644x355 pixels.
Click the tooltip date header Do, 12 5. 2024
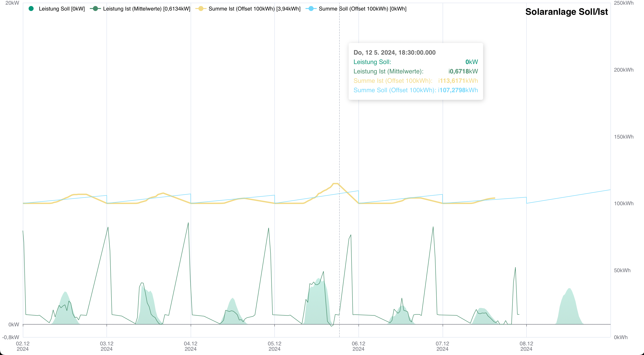click(394, 53)
